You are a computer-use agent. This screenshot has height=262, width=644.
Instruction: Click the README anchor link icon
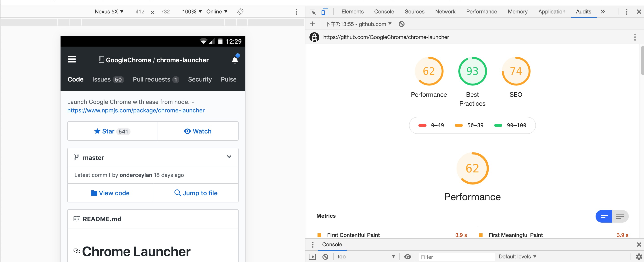(77, 251)
